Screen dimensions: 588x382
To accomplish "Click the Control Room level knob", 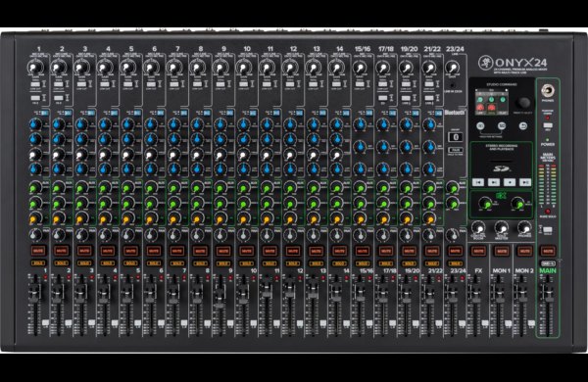I will 478,227.
